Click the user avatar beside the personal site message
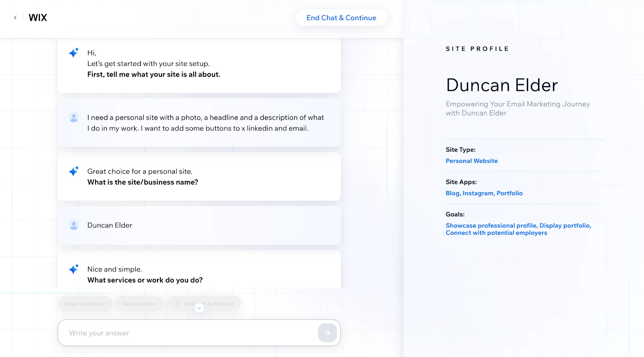Image resolution: width=644 pixels, height=357 pixels. point(74,117)
